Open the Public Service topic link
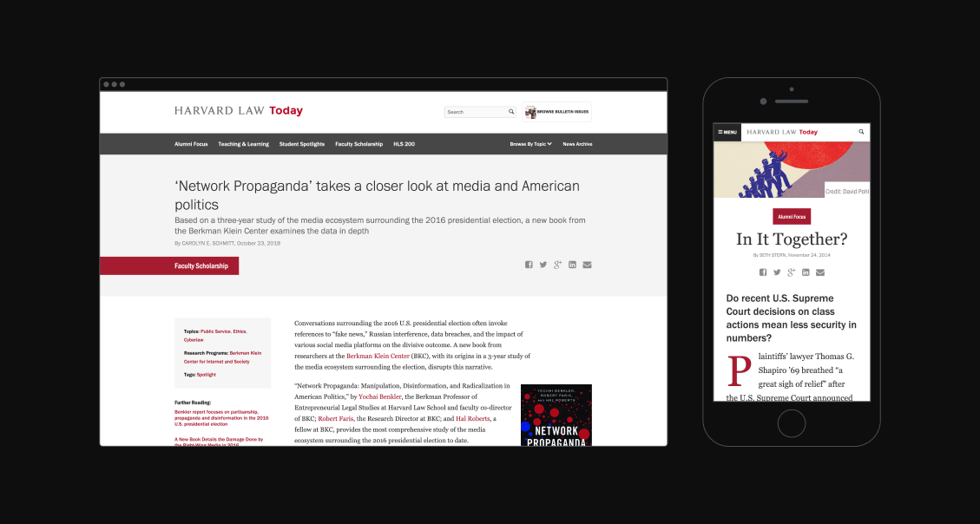Viewport: 980px width, 524px height. pyautogui.click(x=215, y=331)
